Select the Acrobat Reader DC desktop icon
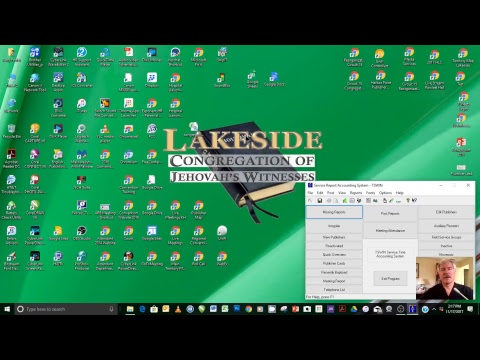 point(11,159)
